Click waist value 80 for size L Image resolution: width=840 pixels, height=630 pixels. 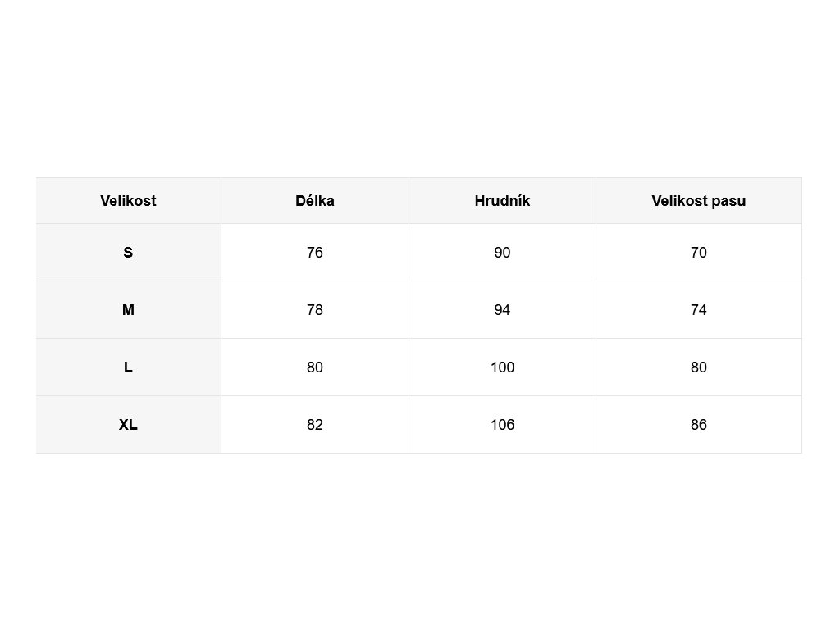click(x=699, y=367)
